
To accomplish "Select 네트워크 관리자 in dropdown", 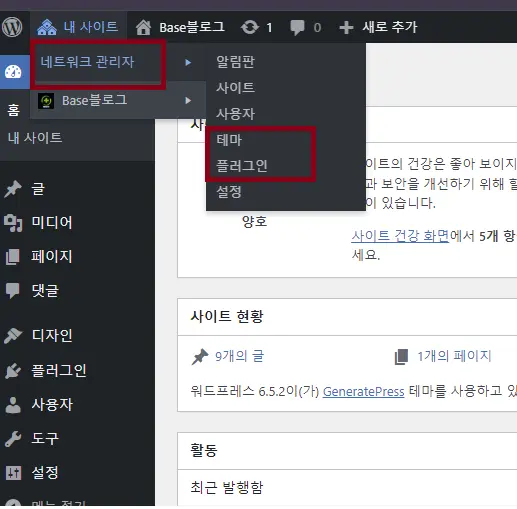I will tap(87, 62).
